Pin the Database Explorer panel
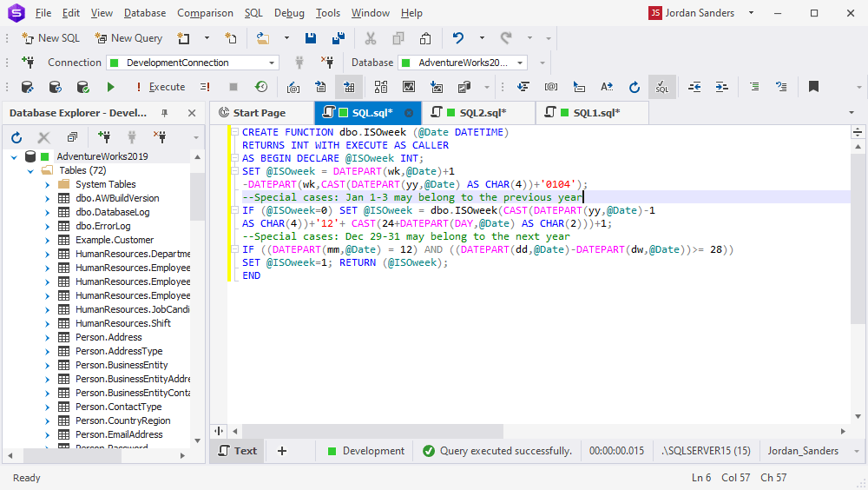This screenshot has width=868, height=490. click(x=164, y=113)
